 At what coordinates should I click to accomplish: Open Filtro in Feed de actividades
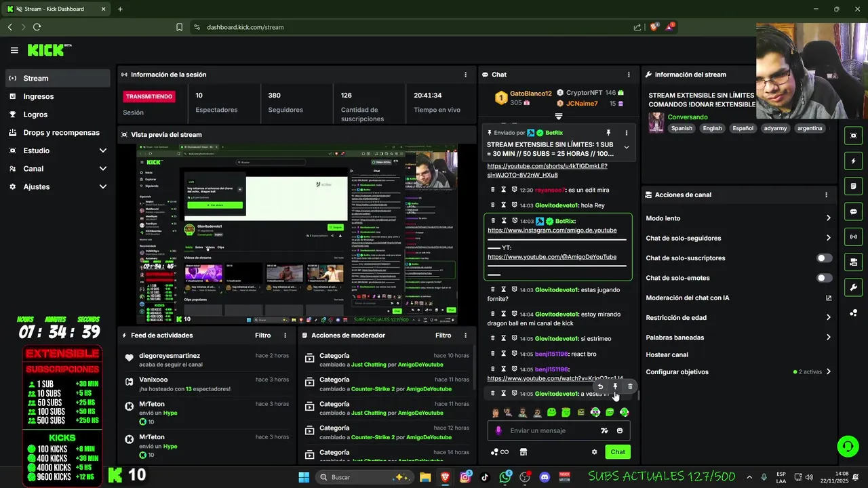coord(262,335)
